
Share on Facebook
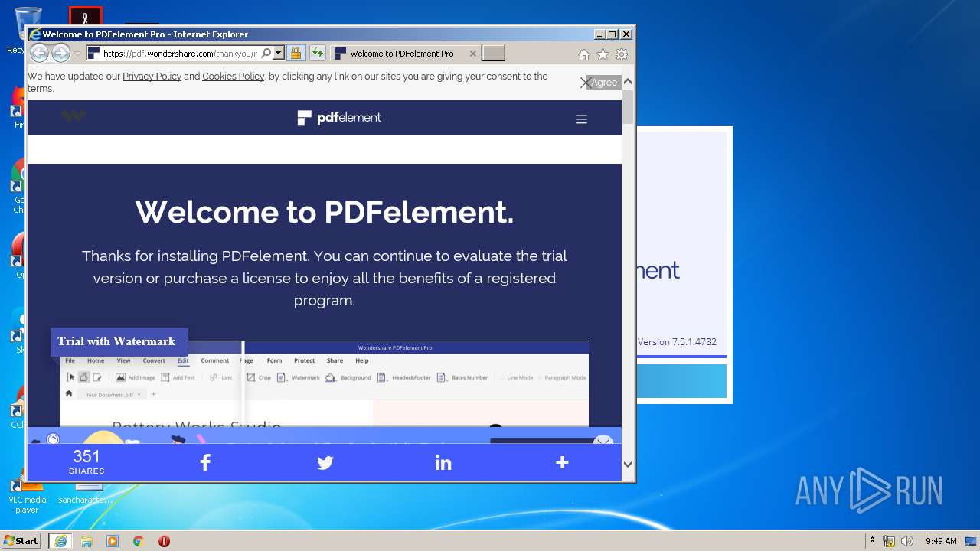[x=205, y=462]
